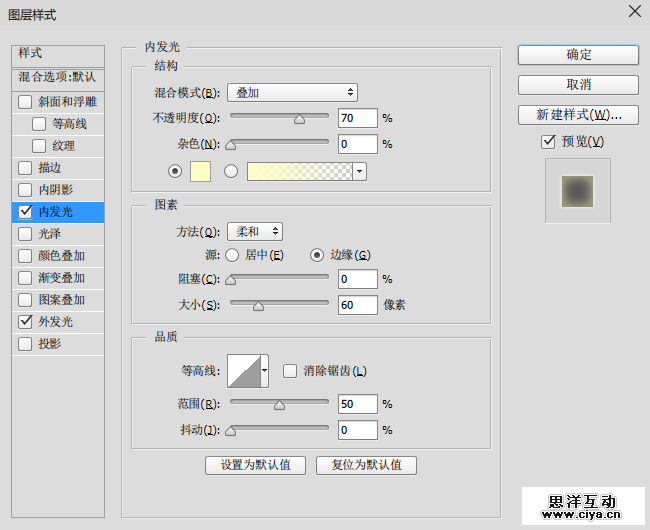The image size is (650, 530).
Task: Open the 混合模式 blend mode dropdown
Action: (292, 93)
